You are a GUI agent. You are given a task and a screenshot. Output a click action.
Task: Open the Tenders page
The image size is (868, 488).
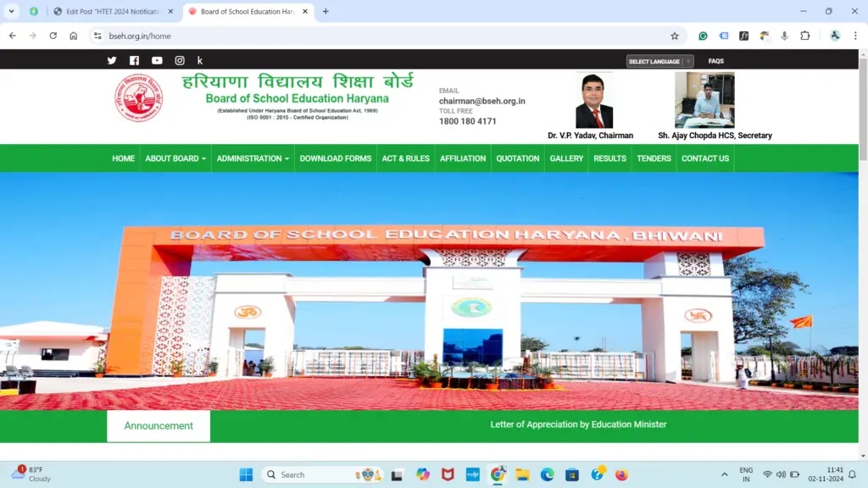click(654, 158)
